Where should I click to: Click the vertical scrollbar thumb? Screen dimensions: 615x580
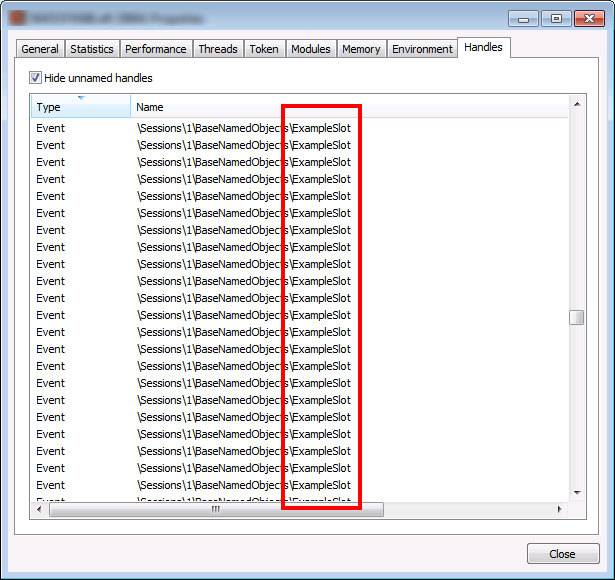click(576, 318)
